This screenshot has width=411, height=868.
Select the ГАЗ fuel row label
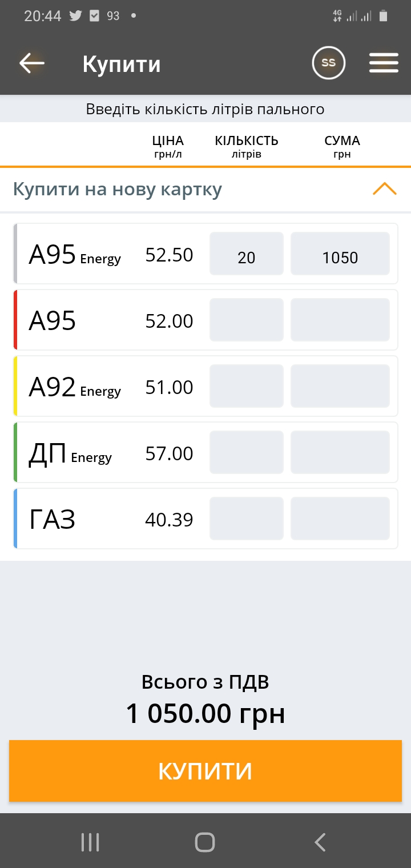(53, 520)
